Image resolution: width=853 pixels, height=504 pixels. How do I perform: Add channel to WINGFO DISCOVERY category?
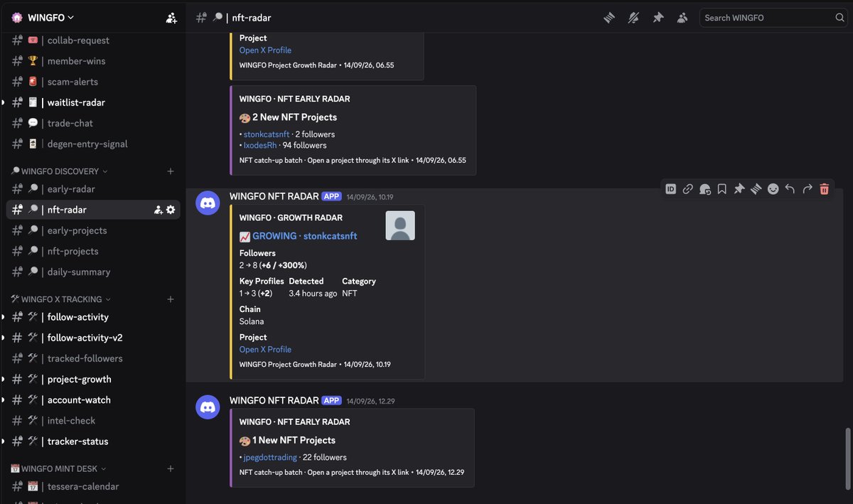171,171
